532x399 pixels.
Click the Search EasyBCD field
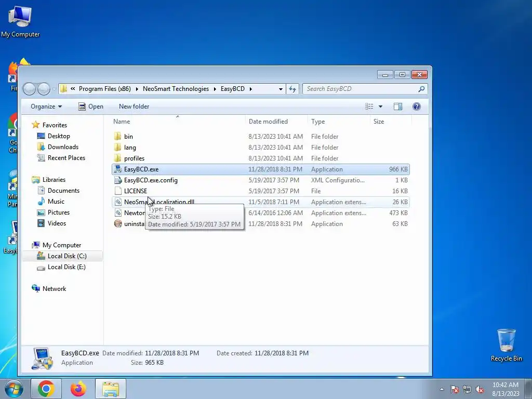(365, 89)
